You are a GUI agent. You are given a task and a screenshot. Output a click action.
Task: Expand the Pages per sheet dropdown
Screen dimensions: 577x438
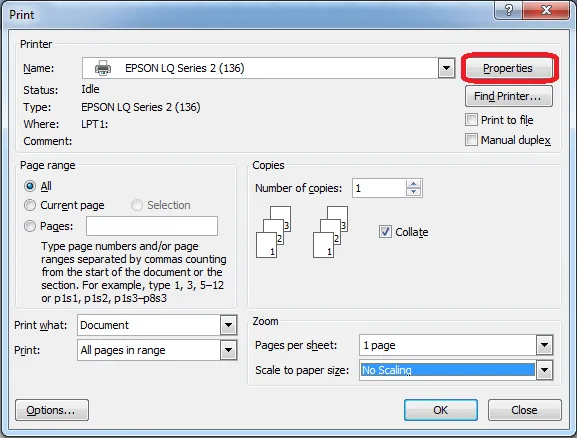(544, 345)
